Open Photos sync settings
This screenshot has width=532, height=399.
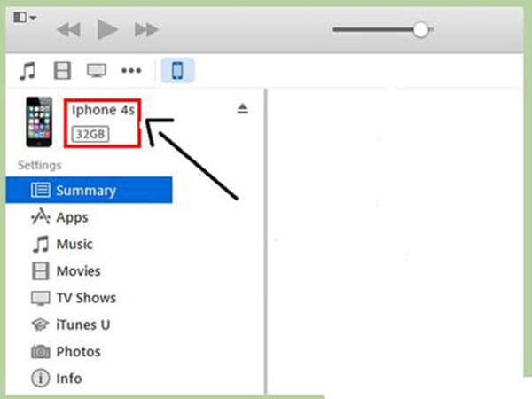pos(66,351)
